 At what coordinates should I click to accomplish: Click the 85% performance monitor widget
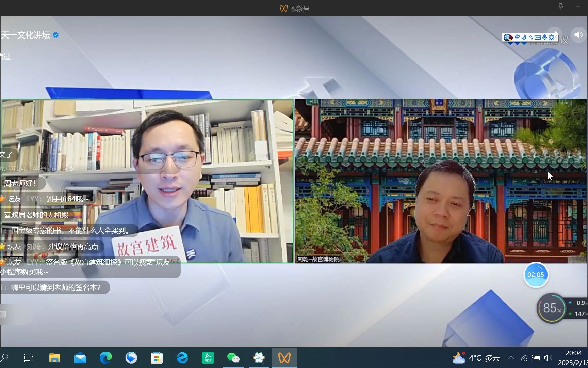coord(551,308)
